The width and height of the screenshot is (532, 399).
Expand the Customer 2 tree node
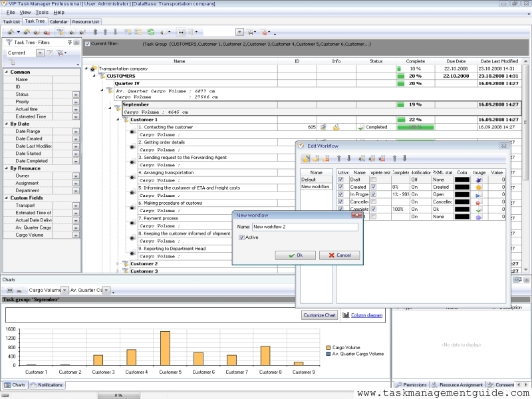[118, 263]
